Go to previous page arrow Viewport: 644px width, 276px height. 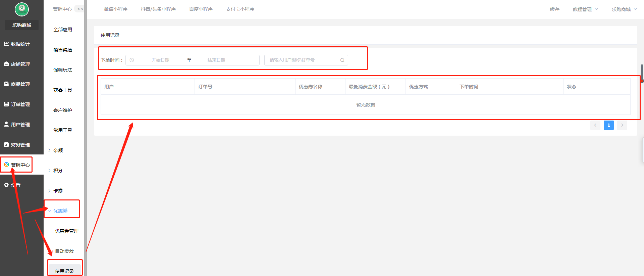click(595, 125)
